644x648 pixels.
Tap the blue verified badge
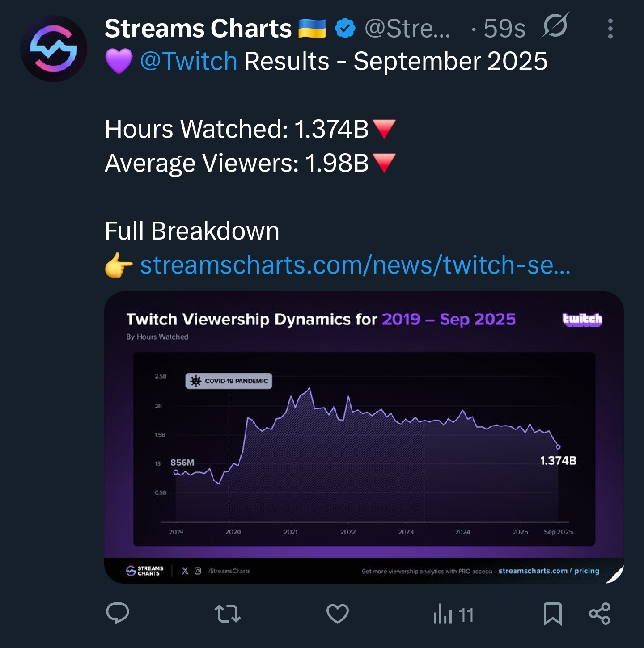point(345,29)
